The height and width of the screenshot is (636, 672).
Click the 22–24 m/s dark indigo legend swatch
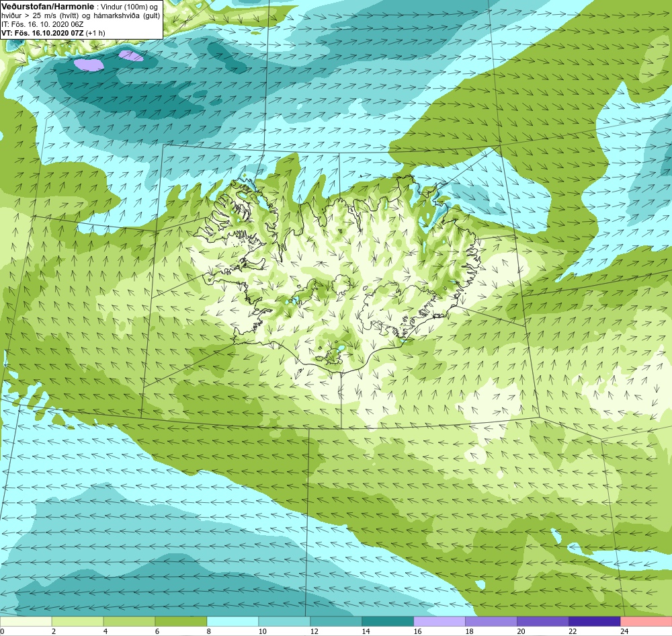tap(595, 621)
